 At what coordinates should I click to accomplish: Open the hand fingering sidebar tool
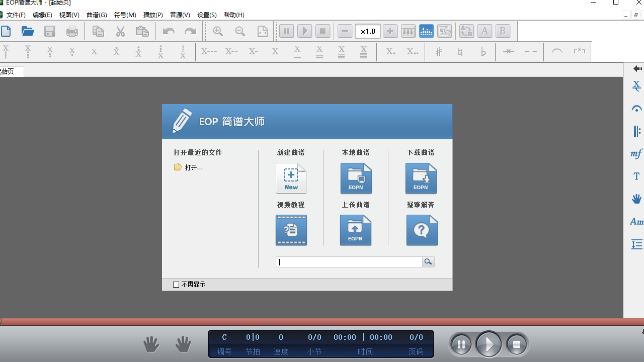click(636, 199)
